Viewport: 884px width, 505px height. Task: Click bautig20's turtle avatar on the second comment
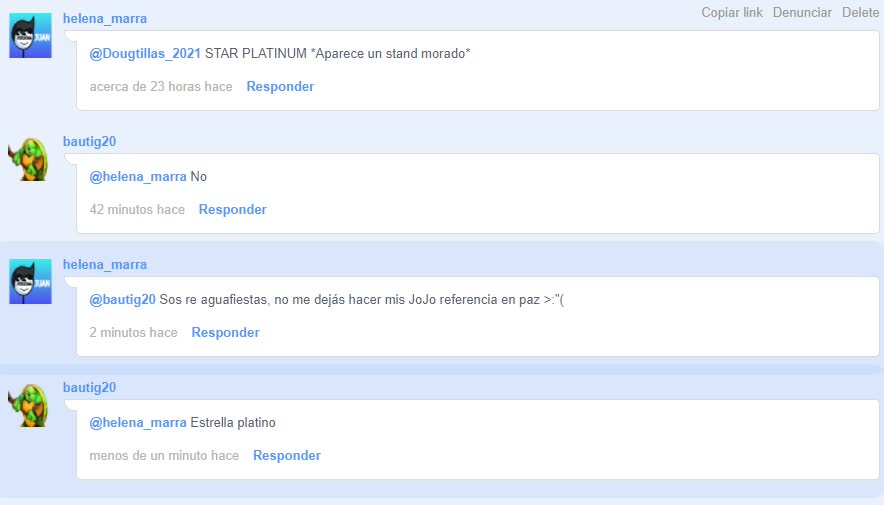[29, 160]
